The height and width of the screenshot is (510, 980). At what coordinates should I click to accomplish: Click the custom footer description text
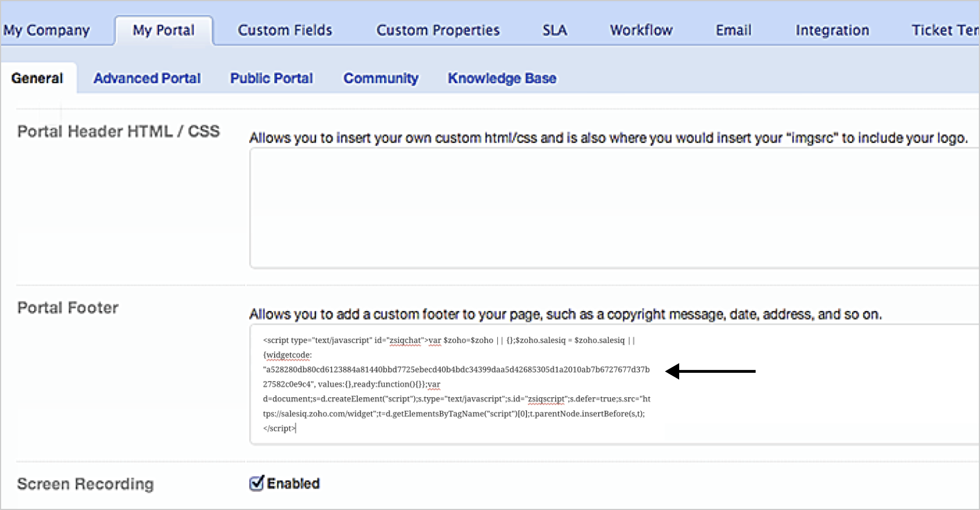[x=565, y=314]
